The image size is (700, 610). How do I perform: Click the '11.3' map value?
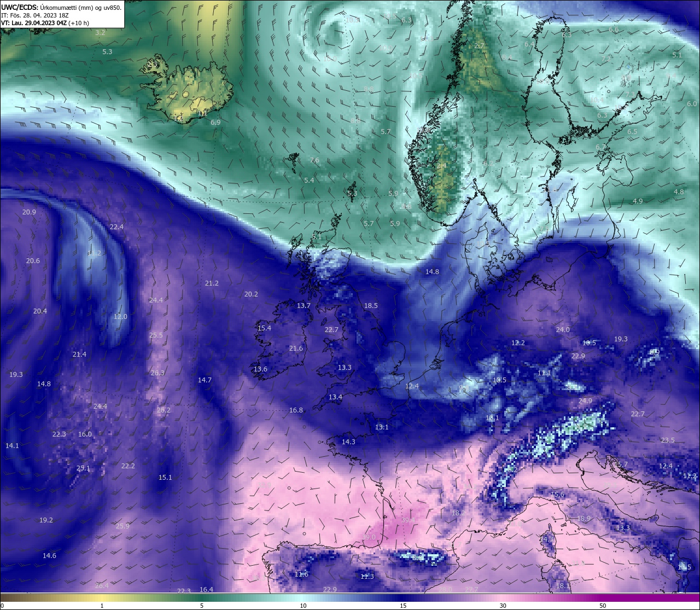click(x=367, y=577)
